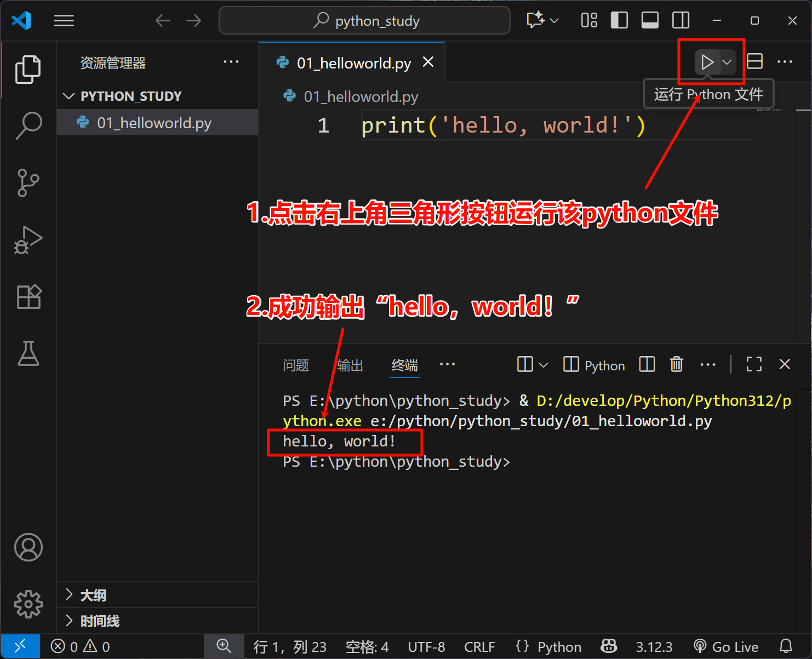Open the Source Control view
Viewport: 812px width, 659px height.
(28, 182)
